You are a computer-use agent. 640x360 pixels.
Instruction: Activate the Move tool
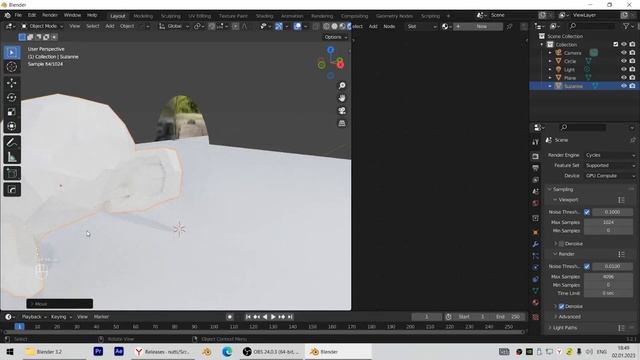(x=12, y=83)
